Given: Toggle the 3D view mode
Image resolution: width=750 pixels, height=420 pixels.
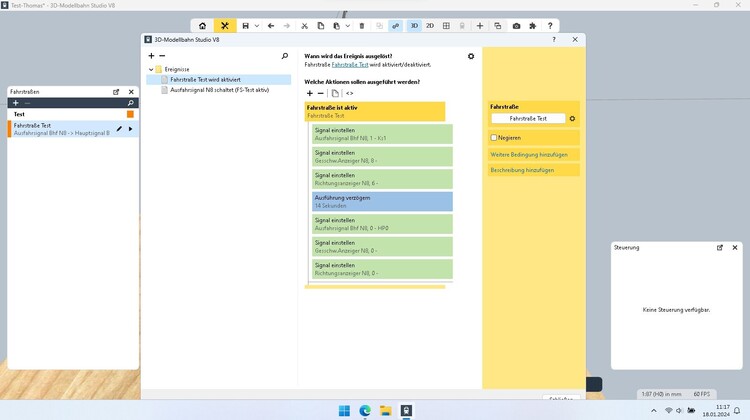Looking at the screenshot, I should pyautogui.click(x=414, y=26).
